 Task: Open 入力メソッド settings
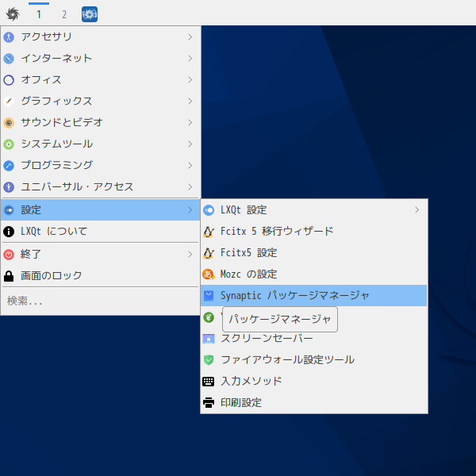[x=314, y=382]
